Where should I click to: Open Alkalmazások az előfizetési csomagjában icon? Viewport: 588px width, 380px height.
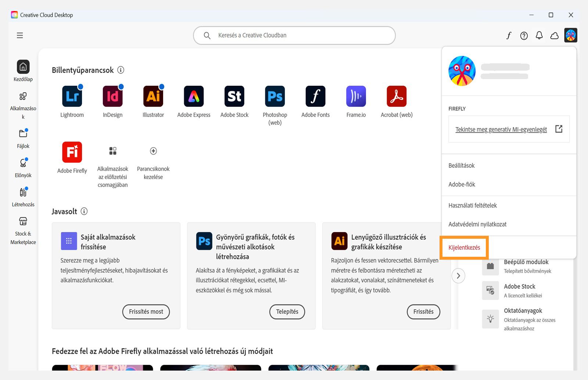point(113,151)
